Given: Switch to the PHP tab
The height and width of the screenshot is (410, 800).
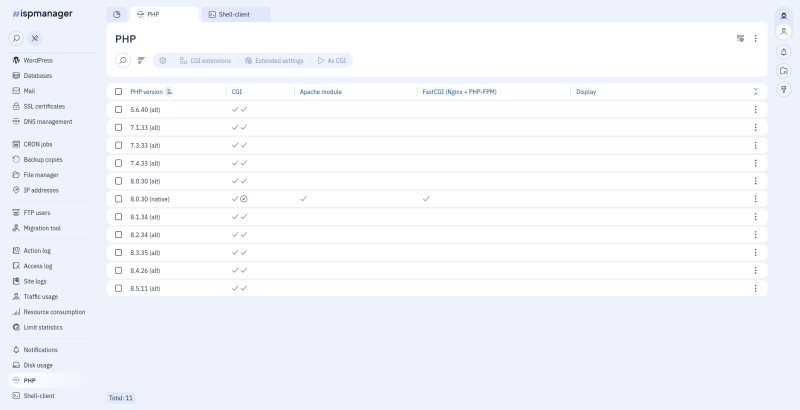Looking at the screenshot, I should point(164,14).
